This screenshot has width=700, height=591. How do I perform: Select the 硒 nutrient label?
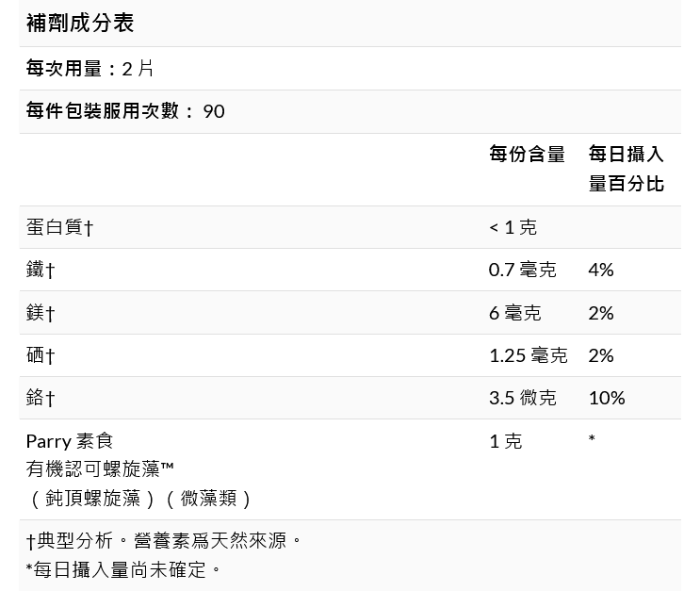click(41, 355)
